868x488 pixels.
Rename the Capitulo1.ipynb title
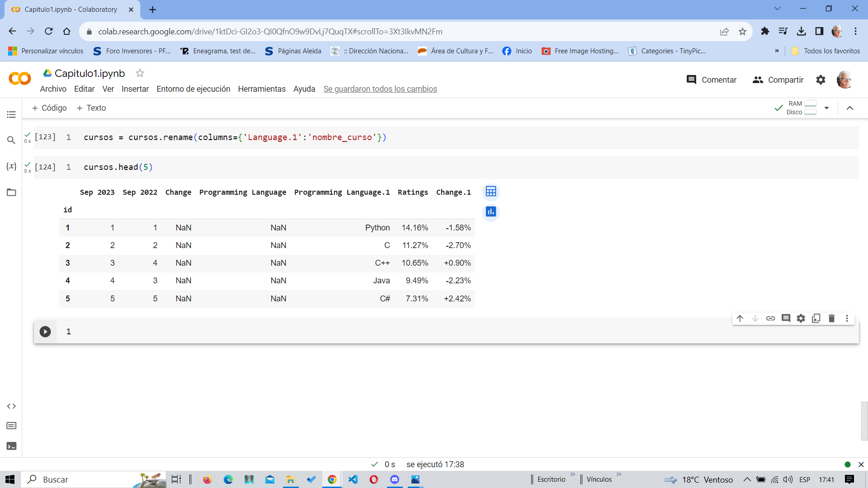pos(90,73)
